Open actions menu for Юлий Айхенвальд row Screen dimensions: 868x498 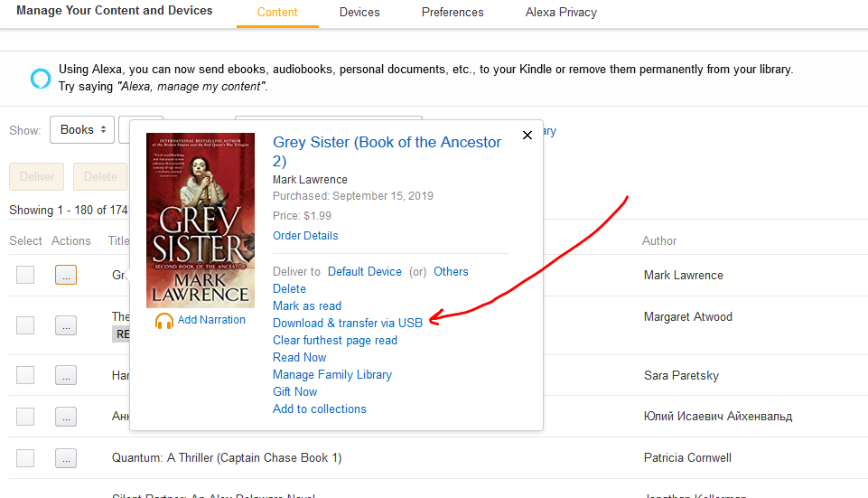coord(66,417)
